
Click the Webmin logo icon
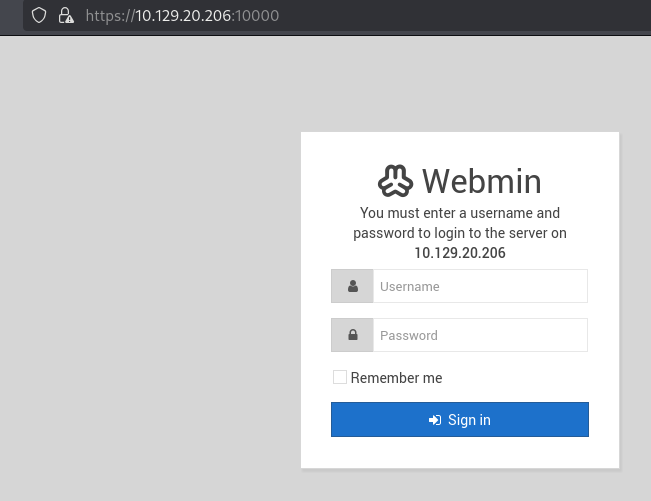[395, 181]
